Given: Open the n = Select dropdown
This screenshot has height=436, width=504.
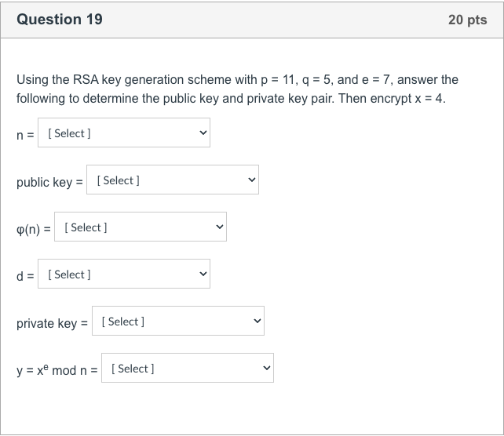Looking at the screenshot, I should pyautogui.click(x=124, y=133).
